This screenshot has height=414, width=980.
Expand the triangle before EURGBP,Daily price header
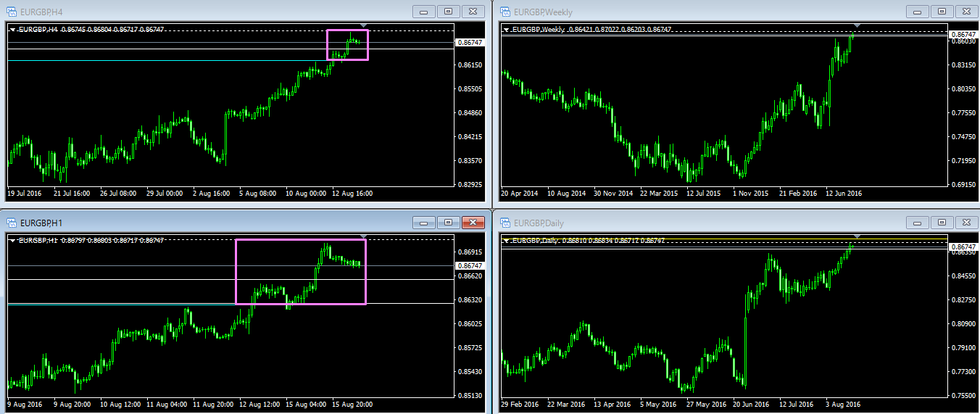(506, 241)
